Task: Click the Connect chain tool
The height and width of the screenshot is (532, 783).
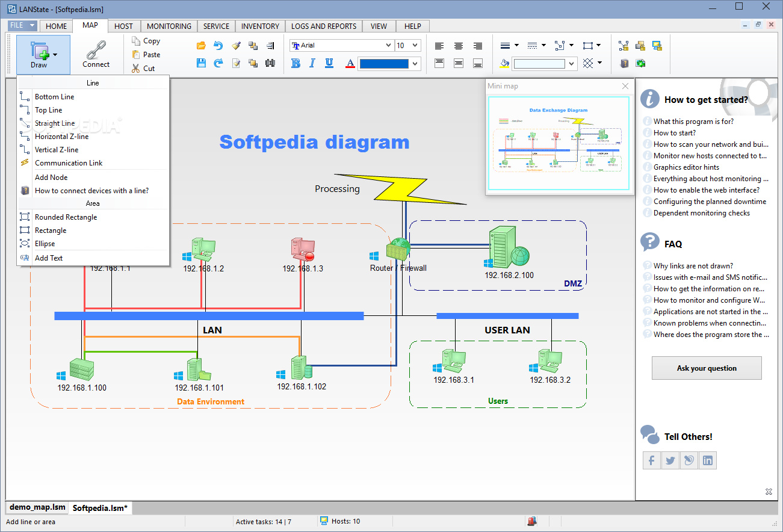Action: coord(96,54)
